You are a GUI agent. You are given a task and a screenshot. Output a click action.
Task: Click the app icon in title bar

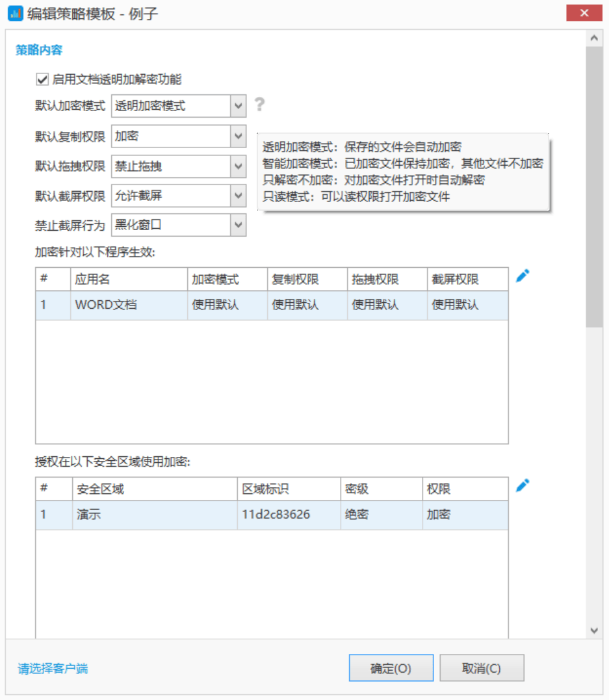(x=15, y=13)
